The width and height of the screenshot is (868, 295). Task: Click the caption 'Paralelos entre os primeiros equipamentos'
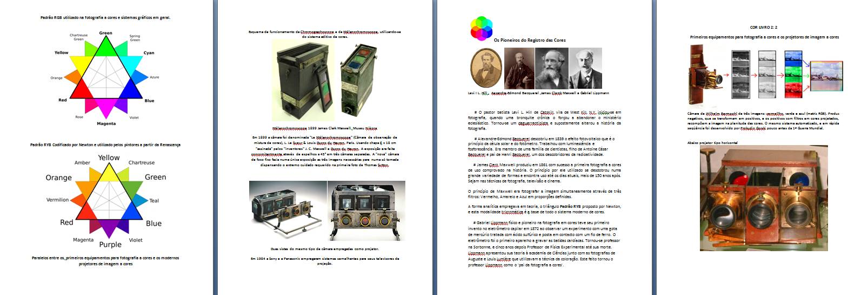(105, 261)
